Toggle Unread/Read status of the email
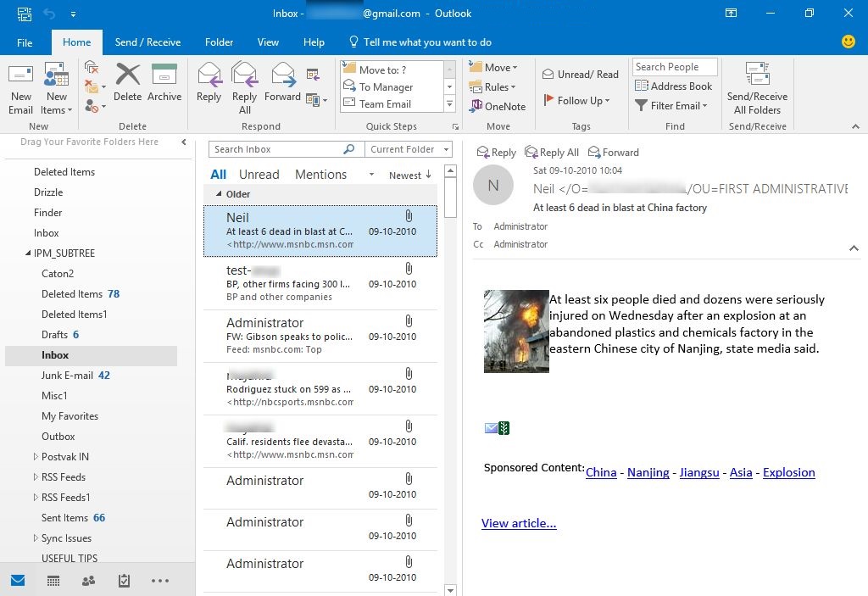Viewport: 868px width, 596px height. click(x=580, y=75)
